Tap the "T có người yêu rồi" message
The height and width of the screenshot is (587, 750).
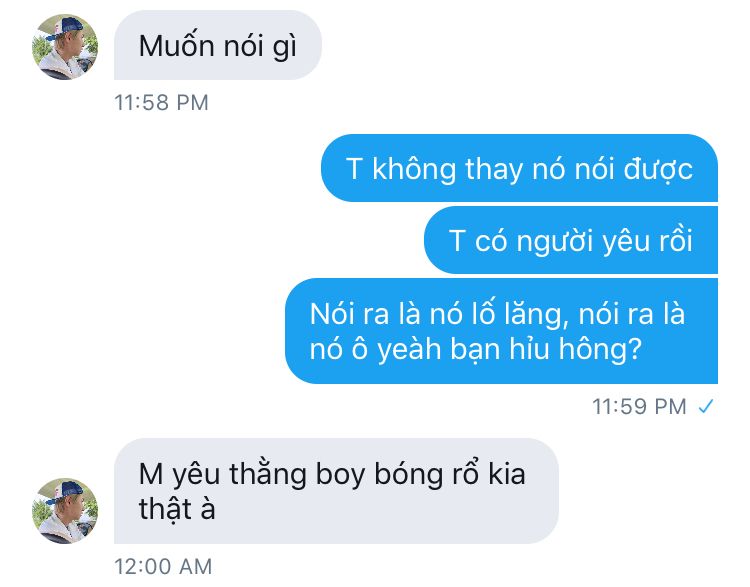pyautogui.click(x=571, y=240)
